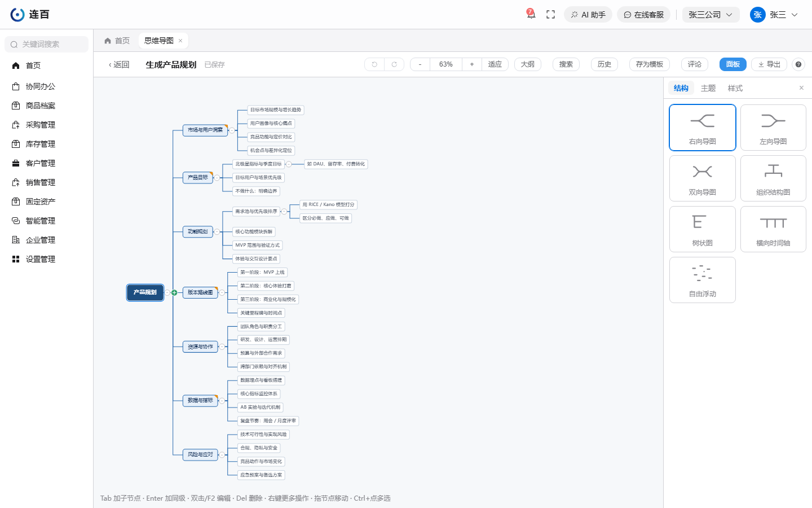The width and height of the screenshot is (812, 508).
Task: Select 右向导图 layout option
Action: point(703,128)
